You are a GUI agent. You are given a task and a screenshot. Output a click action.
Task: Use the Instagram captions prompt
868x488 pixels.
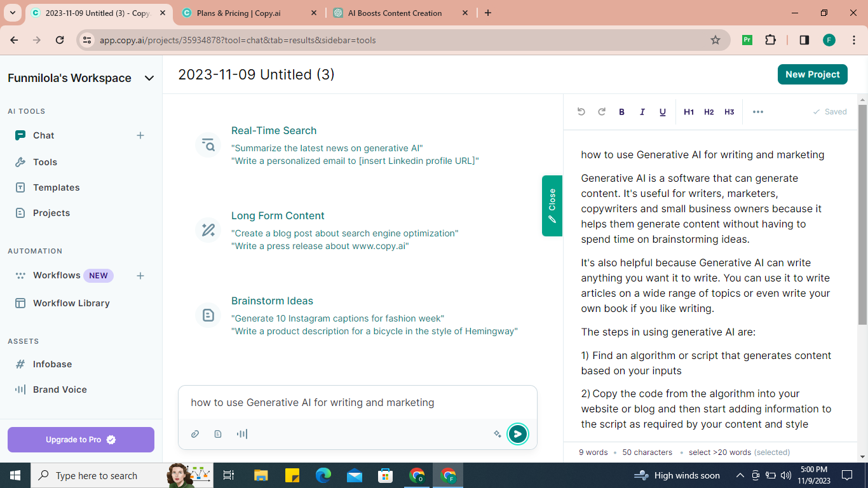pyautogui.click(x=337, y=318)
